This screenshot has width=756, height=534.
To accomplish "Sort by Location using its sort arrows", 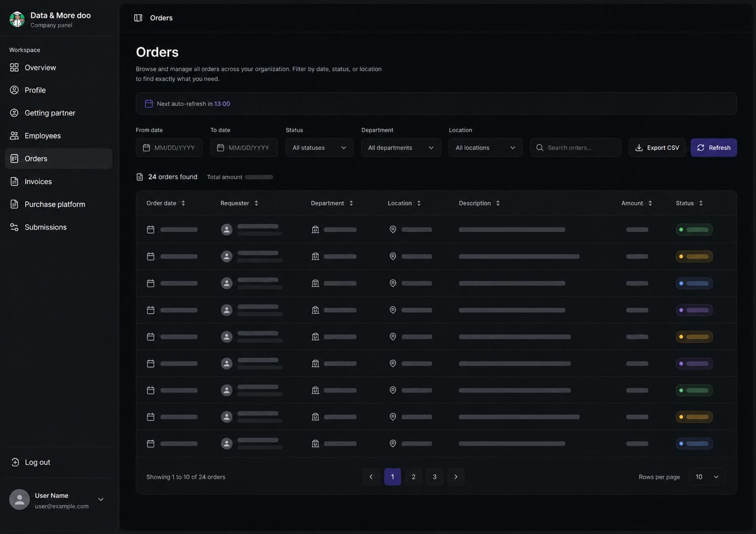I will [x=419, y=203].
